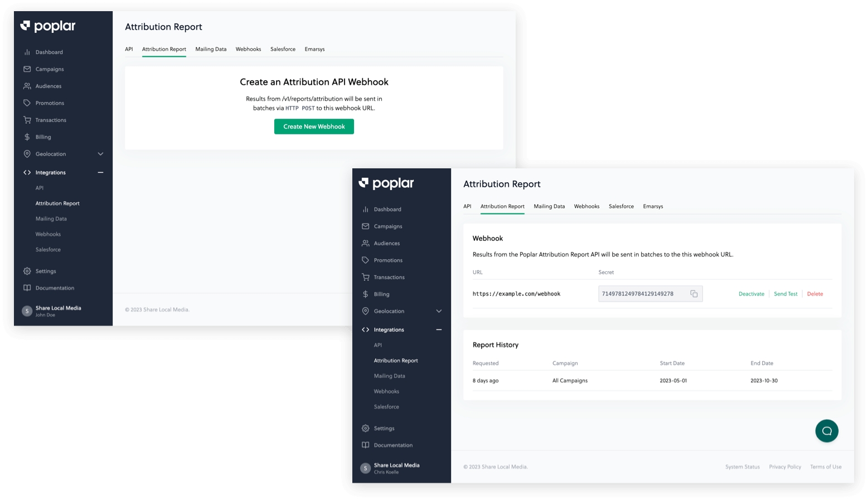The height and width of the screenshot is (500, 868).
Task: Click Dashboard bar-chart icon in Chris Koelle's sidebar
Action: (x=365, y=210)
